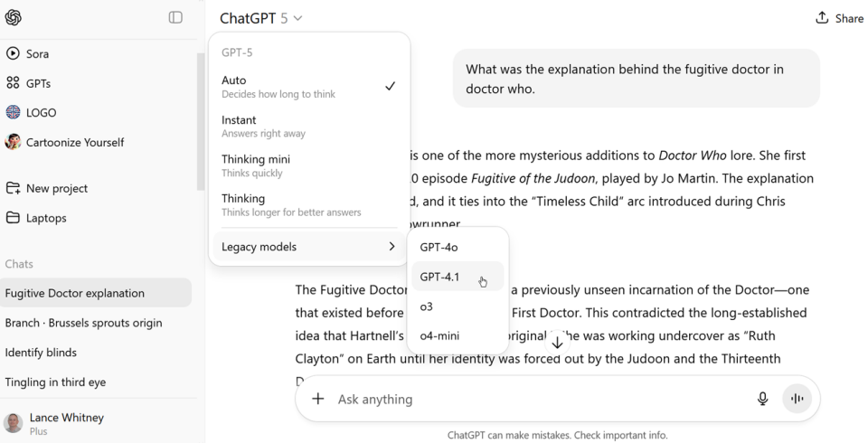Choose GPT-4.1 from legacy models
Screen dimensions: 868x443
(440, 277)
